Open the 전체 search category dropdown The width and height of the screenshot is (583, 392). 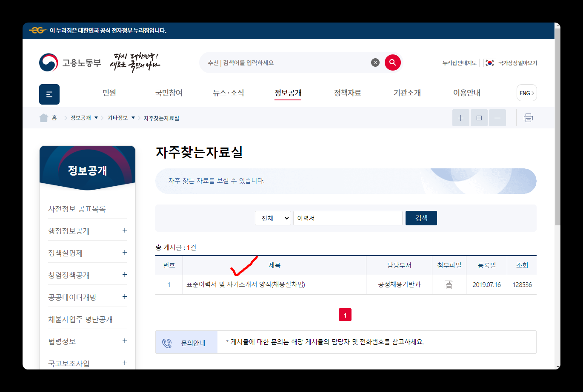click(x=273, y=218)
